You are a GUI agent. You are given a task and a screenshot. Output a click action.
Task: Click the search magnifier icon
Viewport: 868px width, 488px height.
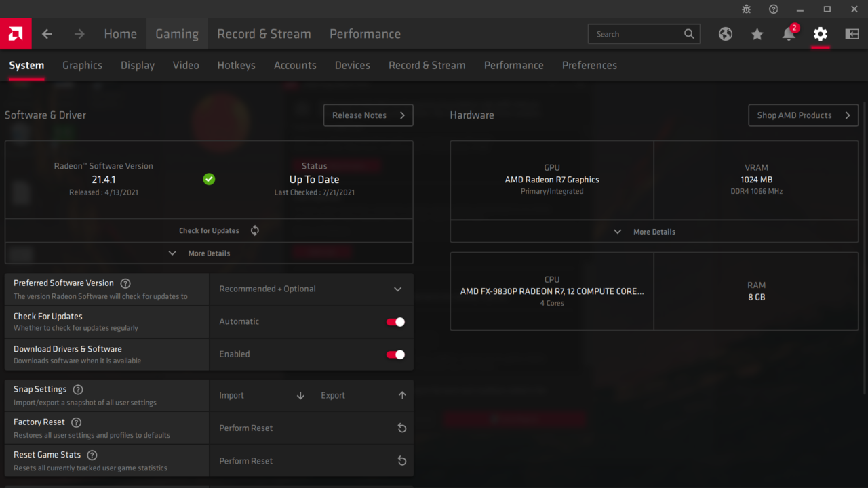pos(689,34)
